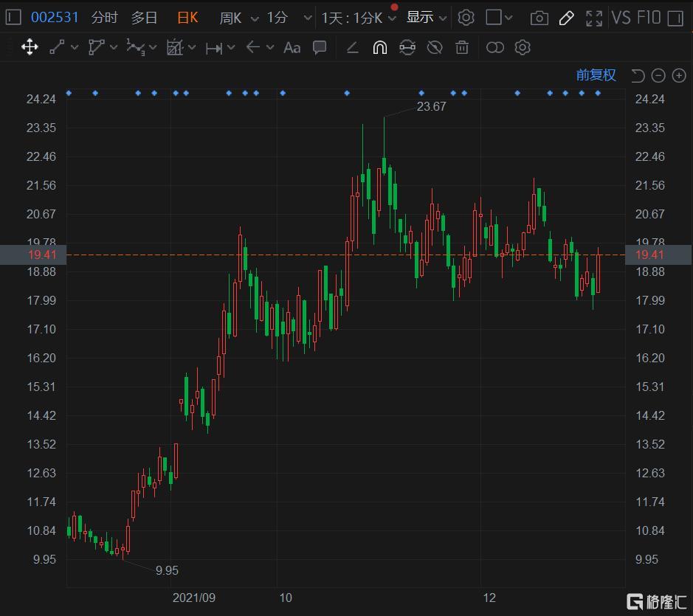Toggle the magnet snap mode
The width and height of the screenshot is (693, 616).
point(379,48)
